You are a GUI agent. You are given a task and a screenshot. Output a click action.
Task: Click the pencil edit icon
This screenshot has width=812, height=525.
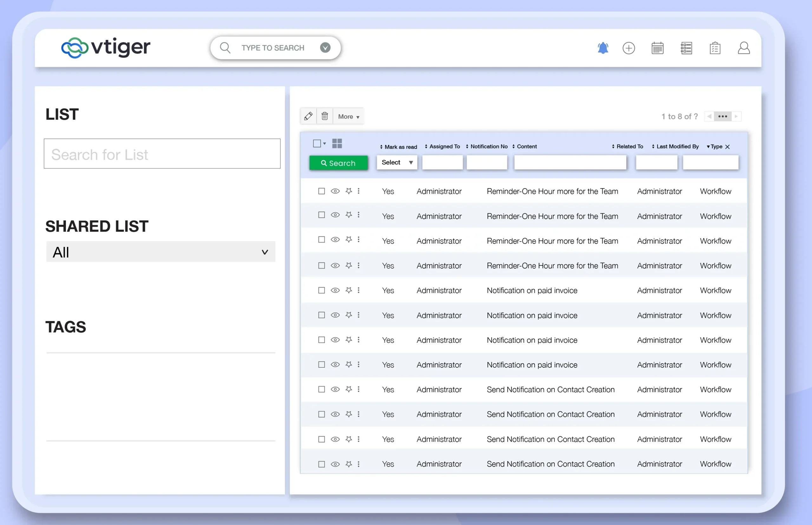(x=308, y=116)
